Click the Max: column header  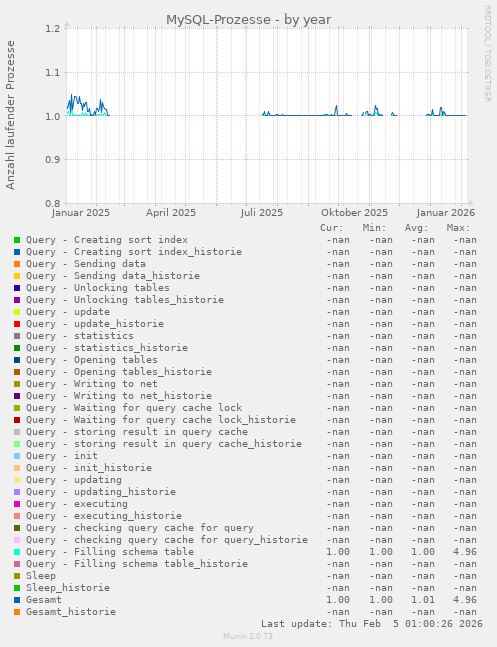(x=459, y=228)
